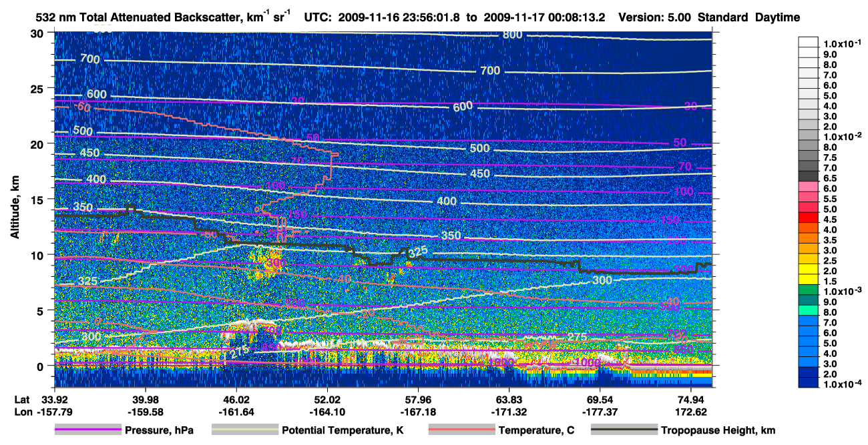Click the 800 contour label near plot top
Viewport: 868px width, 445px height.
512,35
